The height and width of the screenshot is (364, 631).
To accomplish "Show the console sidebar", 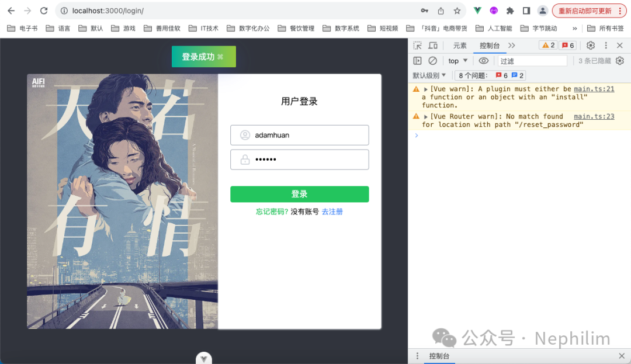I will coord(417,61).
